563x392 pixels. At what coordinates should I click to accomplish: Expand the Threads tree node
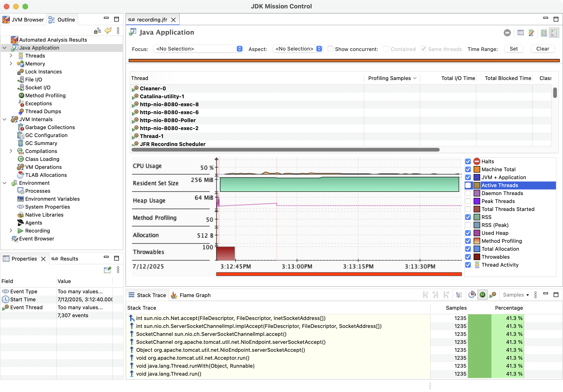coord(11,56)
